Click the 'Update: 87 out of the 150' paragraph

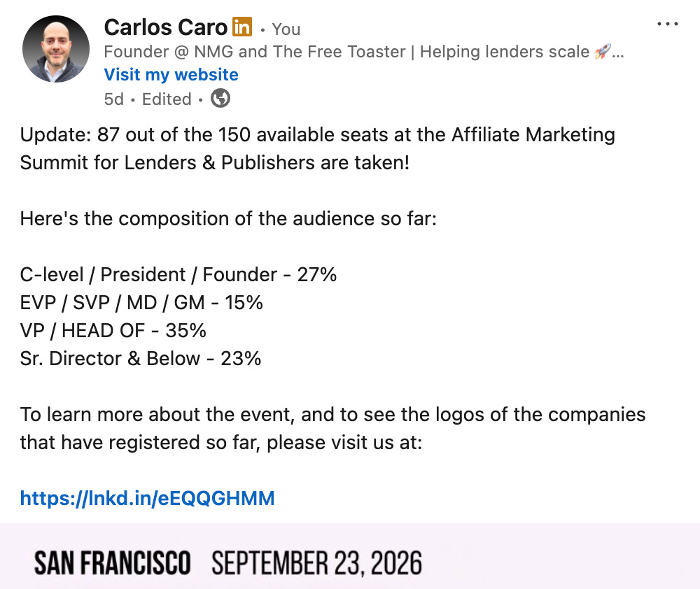(x=317, y=148)
